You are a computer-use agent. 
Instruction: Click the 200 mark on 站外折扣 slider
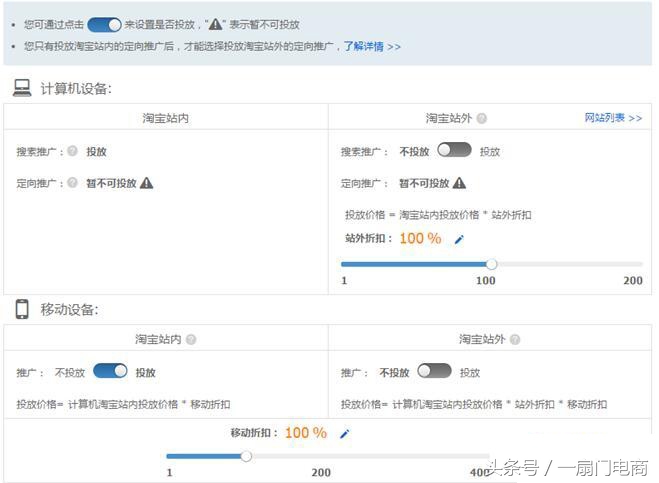pos(633,280)
